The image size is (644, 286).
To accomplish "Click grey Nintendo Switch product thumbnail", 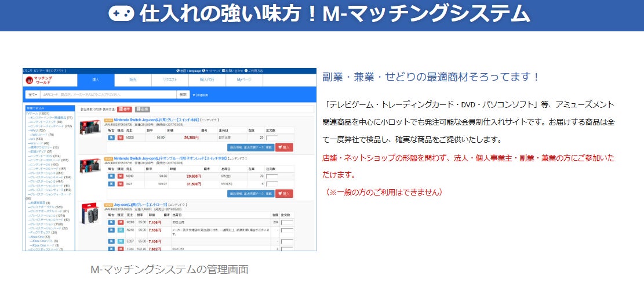I will point(90,128).
